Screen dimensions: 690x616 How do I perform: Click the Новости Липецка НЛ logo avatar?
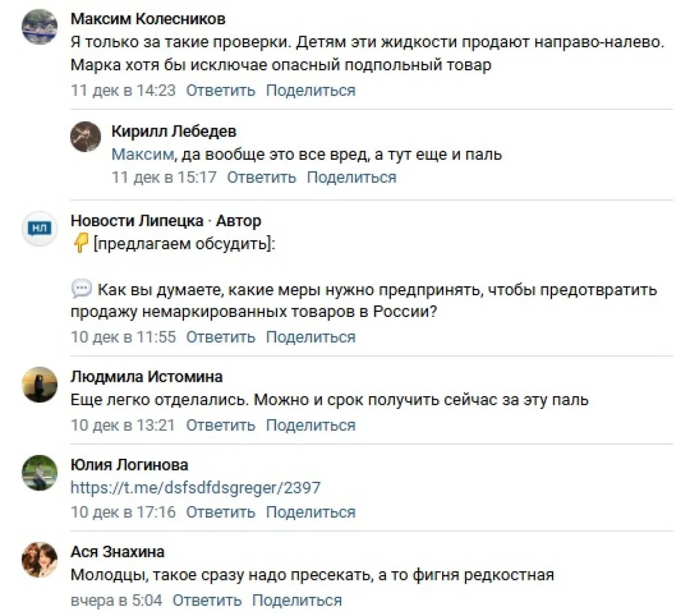tap(40, 228)
